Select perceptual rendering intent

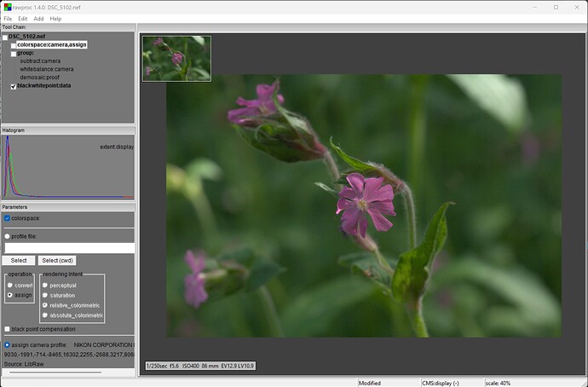(x=45, y=286)
